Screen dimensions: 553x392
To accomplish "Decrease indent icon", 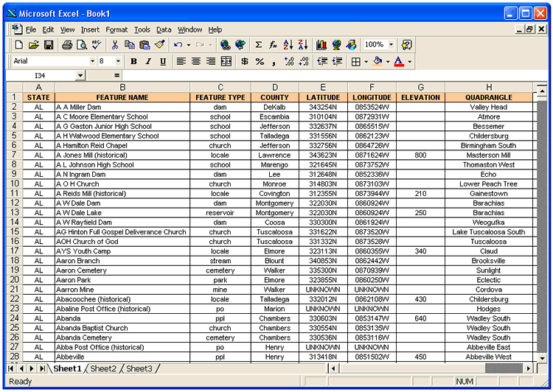I will [322, 61].
